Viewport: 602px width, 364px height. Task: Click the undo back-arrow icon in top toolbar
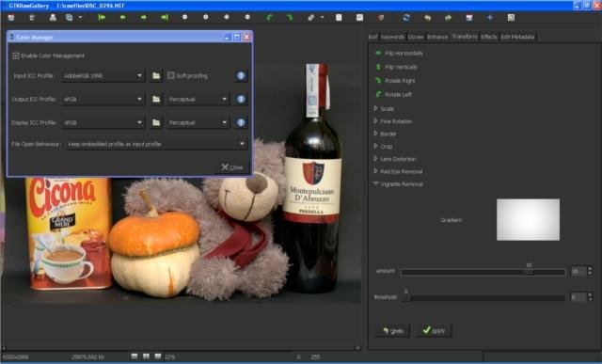click(x=427, y=18)
